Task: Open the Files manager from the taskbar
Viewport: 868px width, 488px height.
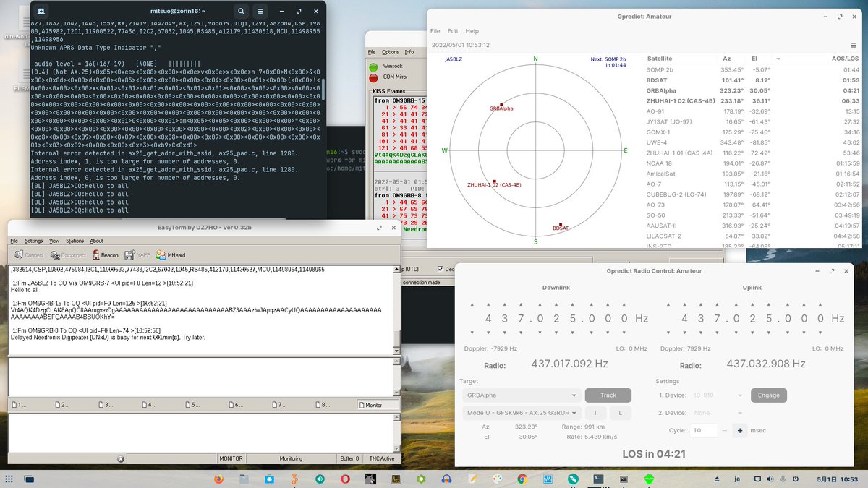Action: click(244, 479)
